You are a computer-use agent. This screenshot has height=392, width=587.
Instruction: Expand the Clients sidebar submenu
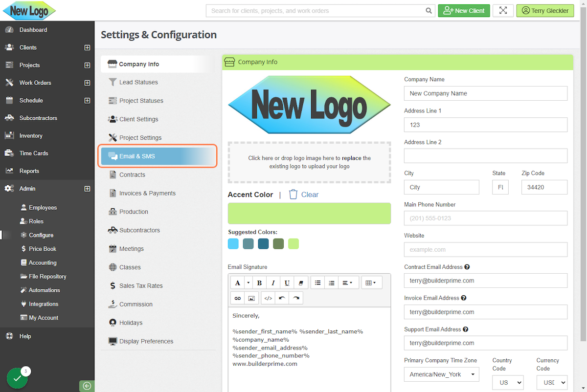point(87,47)
